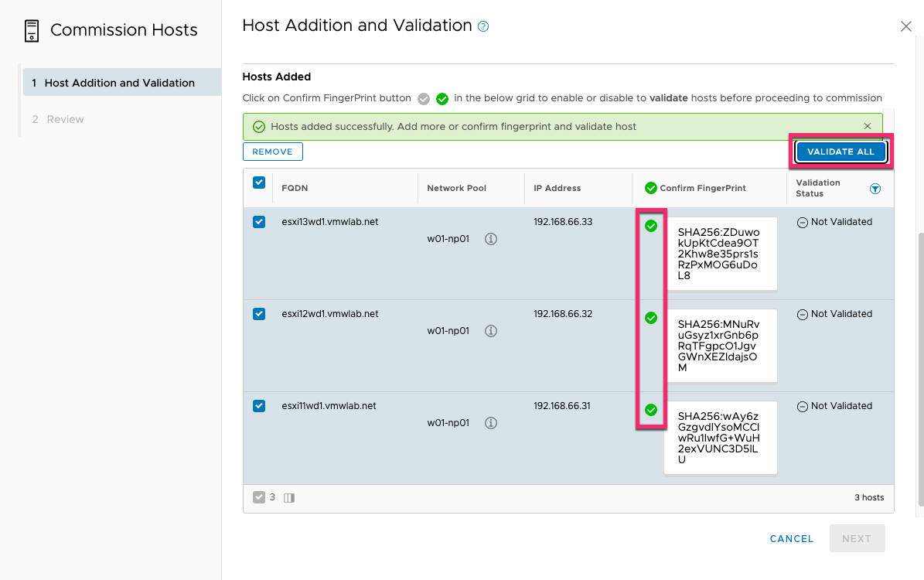Viewport: 924px width, 580px height.
Task: Click the Commission Hosts server icon
Action: (32, 31)
